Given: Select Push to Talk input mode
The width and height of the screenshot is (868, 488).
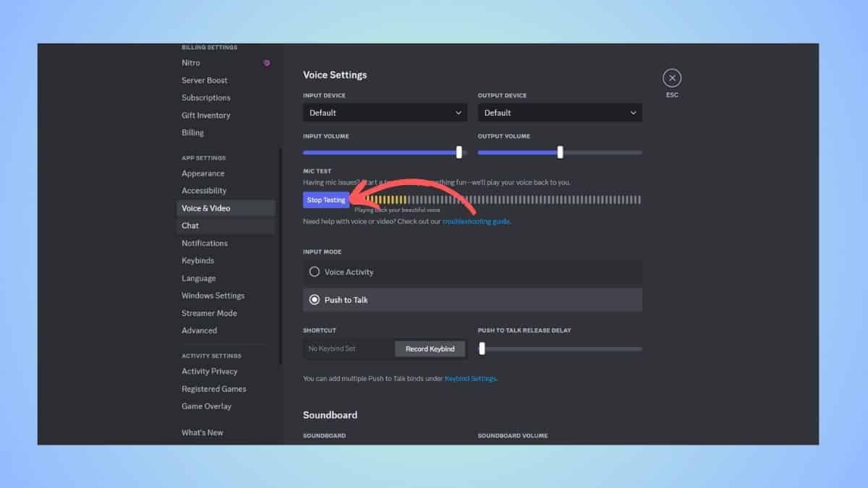Looking at the screenshot, I should (x=472, y=300).
